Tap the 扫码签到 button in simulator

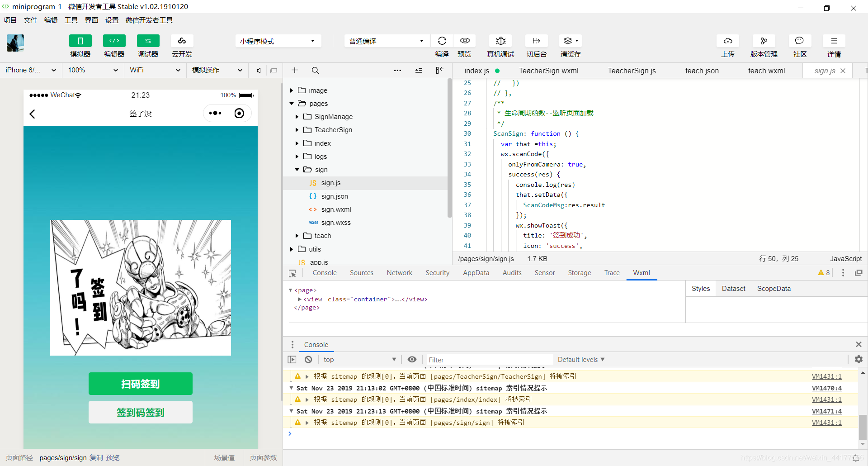click(141, 384)
